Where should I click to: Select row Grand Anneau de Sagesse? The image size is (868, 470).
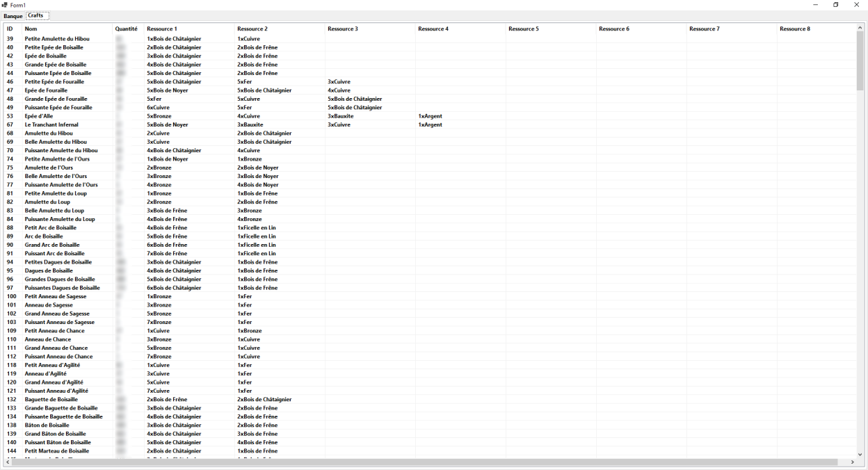pos(431,314)
